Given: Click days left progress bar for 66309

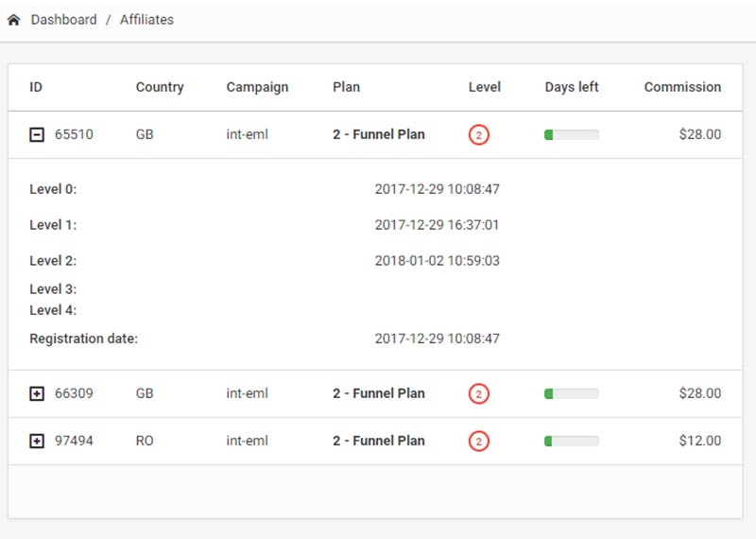Looking at the screenshot, I should point(572,394).
